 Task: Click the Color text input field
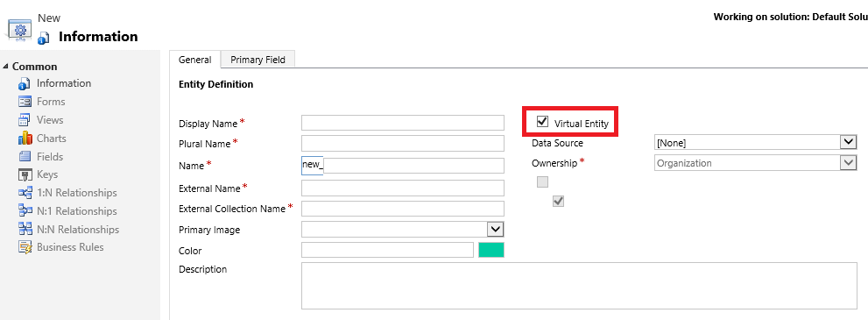pos(387,250)
